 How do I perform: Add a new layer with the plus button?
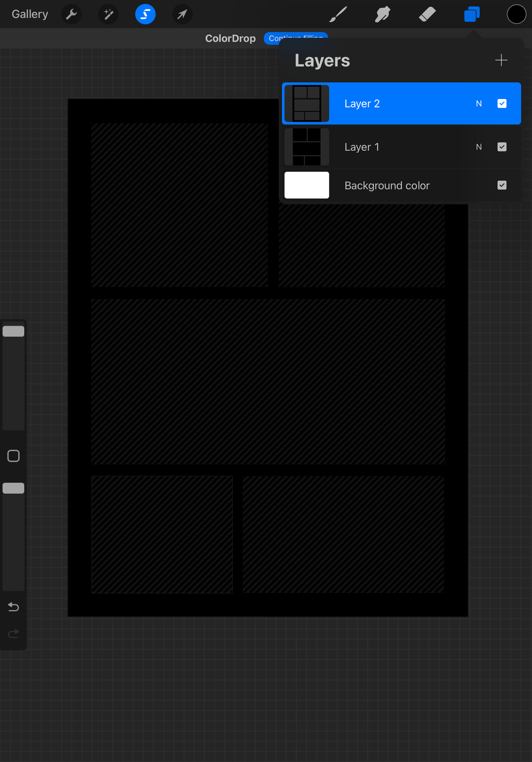pos(501,60)
